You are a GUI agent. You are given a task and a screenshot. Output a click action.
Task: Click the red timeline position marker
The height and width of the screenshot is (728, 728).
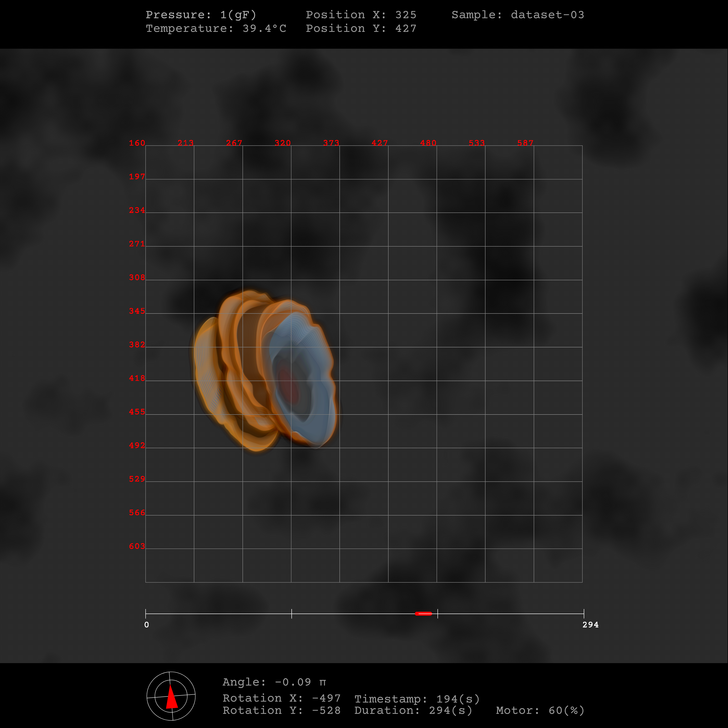click(x=423, y=613)
